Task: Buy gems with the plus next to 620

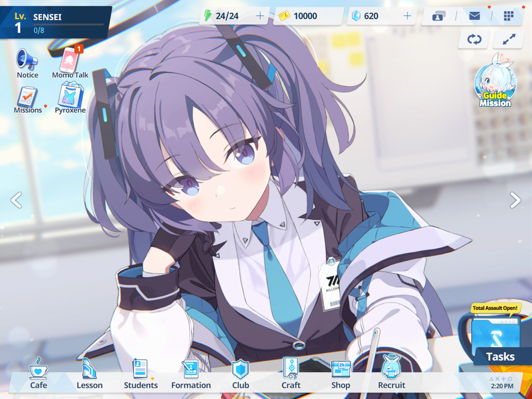Action: [407, 15]
